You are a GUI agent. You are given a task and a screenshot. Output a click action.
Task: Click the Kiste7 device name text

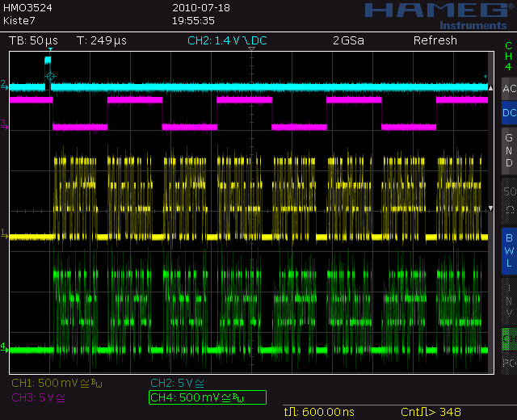(19, 21)
